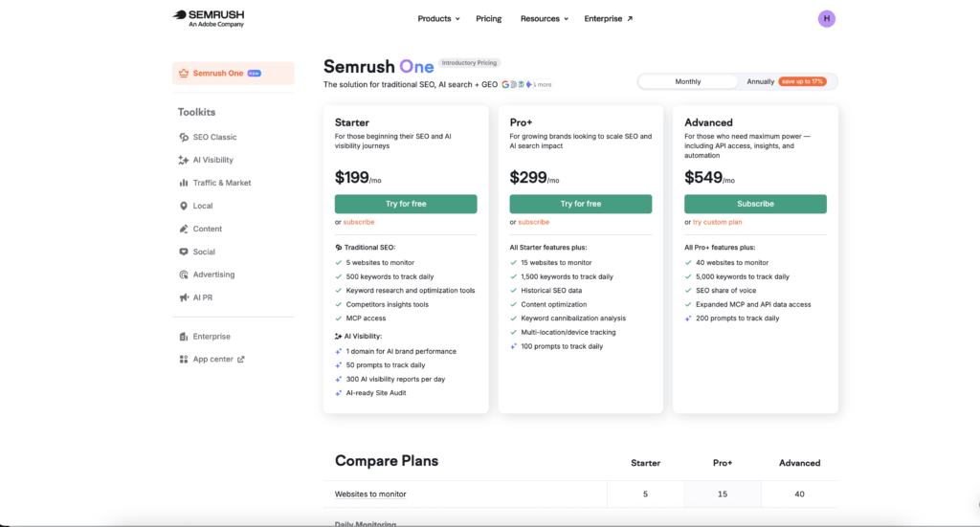Click the 'save up to 17%' badge
The height and width of the screenshot is (527, 980).
802,82
